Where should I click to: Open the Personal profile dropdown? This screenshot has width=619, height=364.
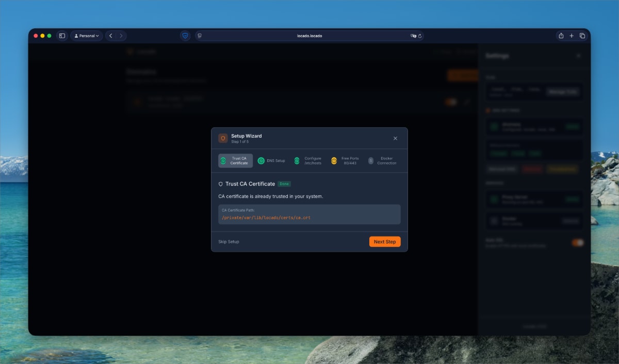click(x=86, y=36)
